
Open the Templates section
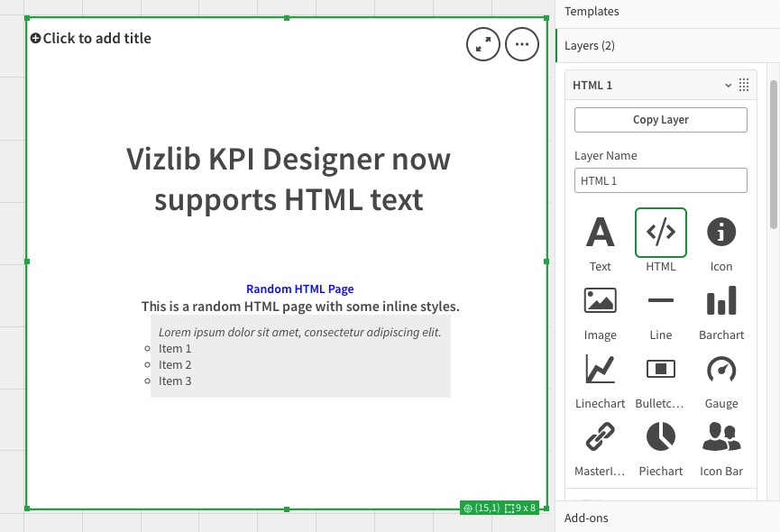[x=667, y=12]
